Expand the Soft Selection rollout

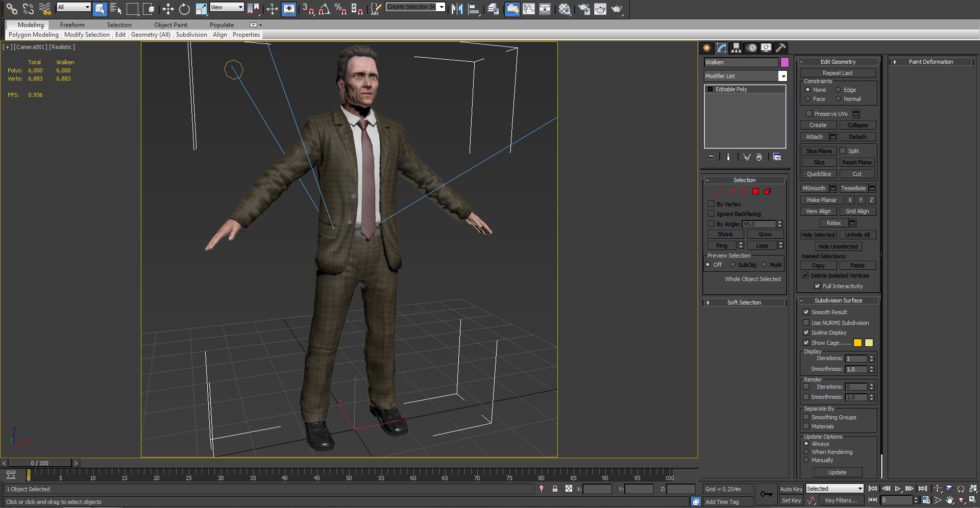[744, 302]
